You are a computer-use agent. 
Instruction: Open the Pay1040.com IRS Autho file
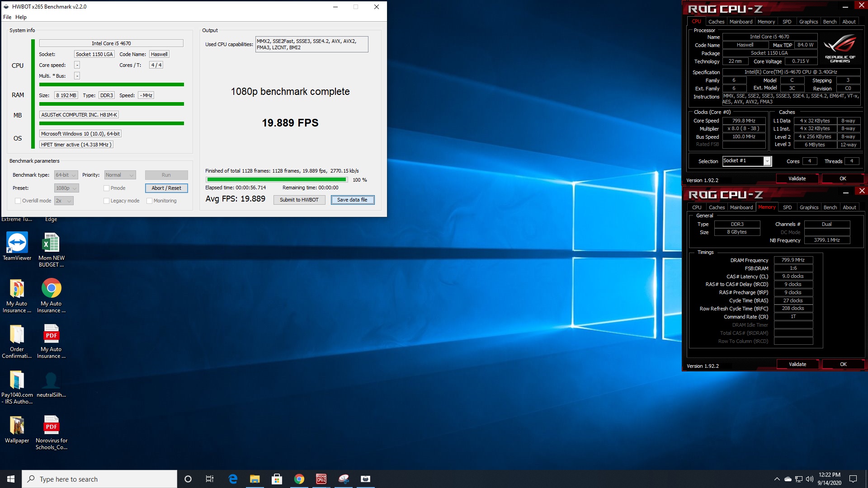17,387
